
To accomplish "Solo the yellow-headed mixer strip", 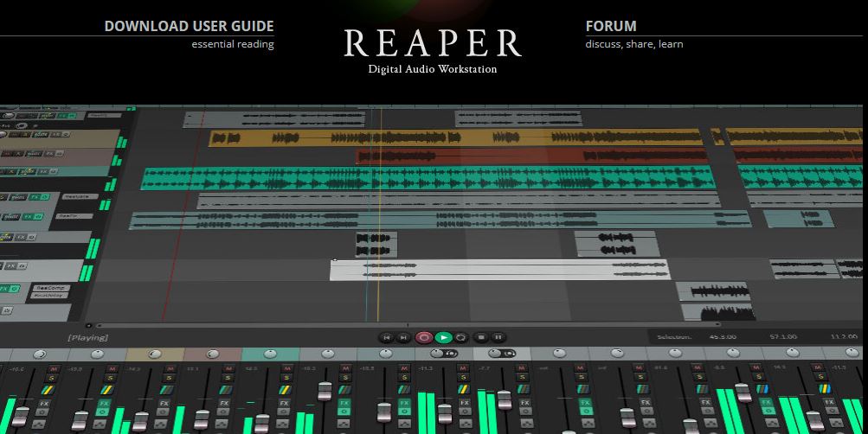I will (169, 378).
